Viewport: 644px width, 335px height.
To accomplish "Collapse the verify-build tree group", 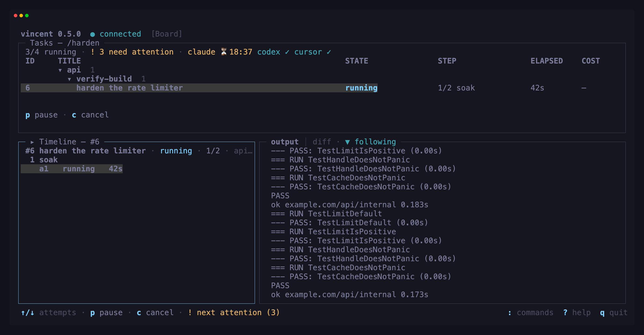I will 69,79.
